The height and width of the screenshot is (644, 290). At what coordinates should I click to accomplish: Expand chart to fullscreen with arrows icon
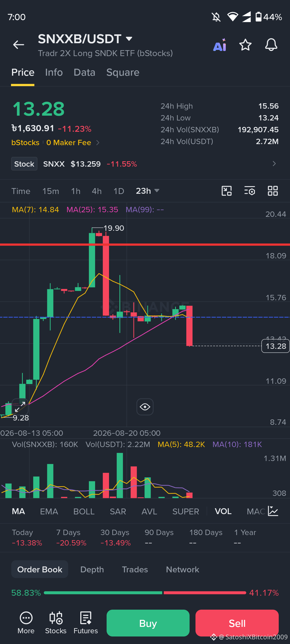(20, 407)
